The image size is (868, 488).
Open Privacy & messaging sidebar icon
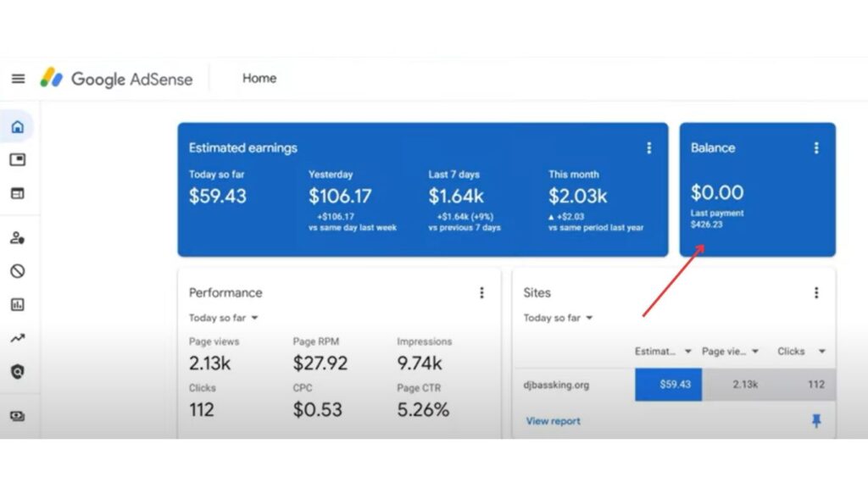pyautogui.click(x=18, y=238)
